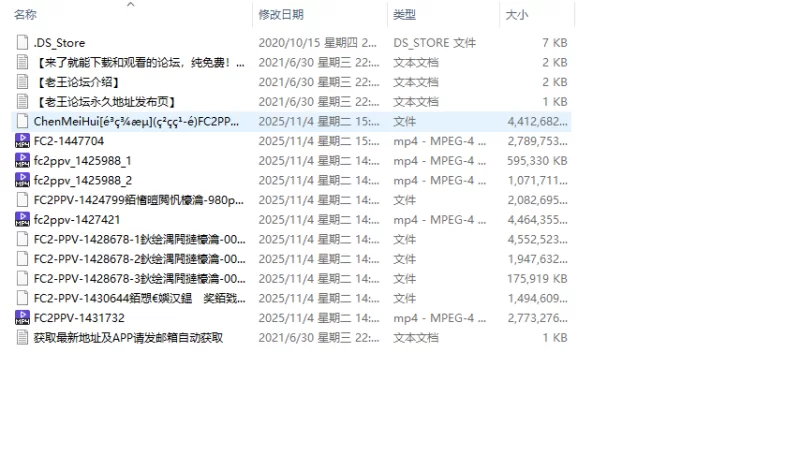Image resolution: width=800 pixels, height=455 pixels.
Task: Click file name starting FC2PPV-1424799
Action: [139, 200]
